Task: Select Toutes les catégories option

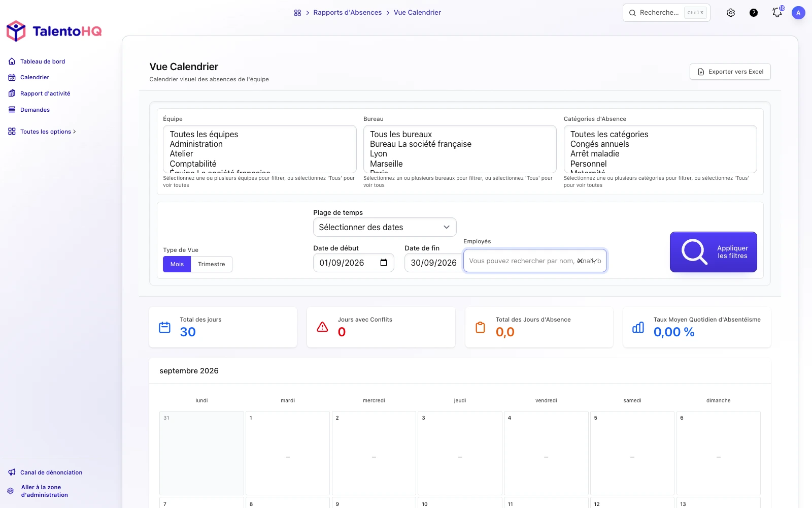Action: [x=660, y=134]
